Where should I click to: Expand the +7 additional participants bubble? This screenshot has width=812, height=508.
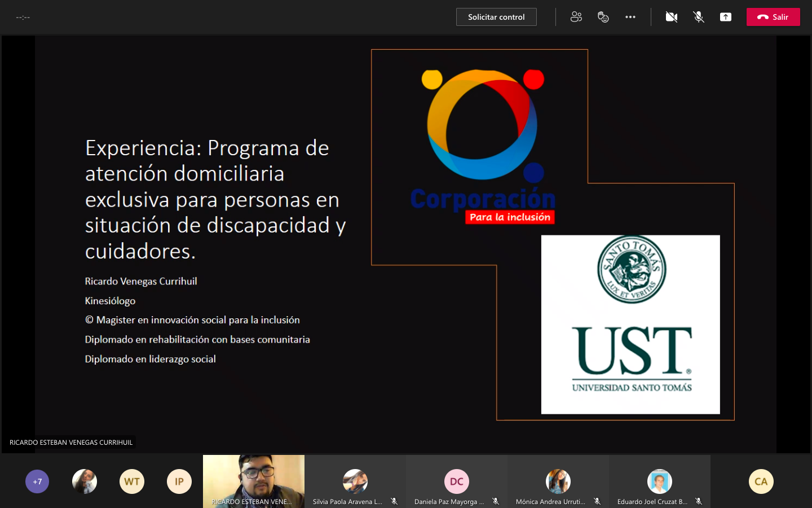pyautogui.click(x=37, y=481)
